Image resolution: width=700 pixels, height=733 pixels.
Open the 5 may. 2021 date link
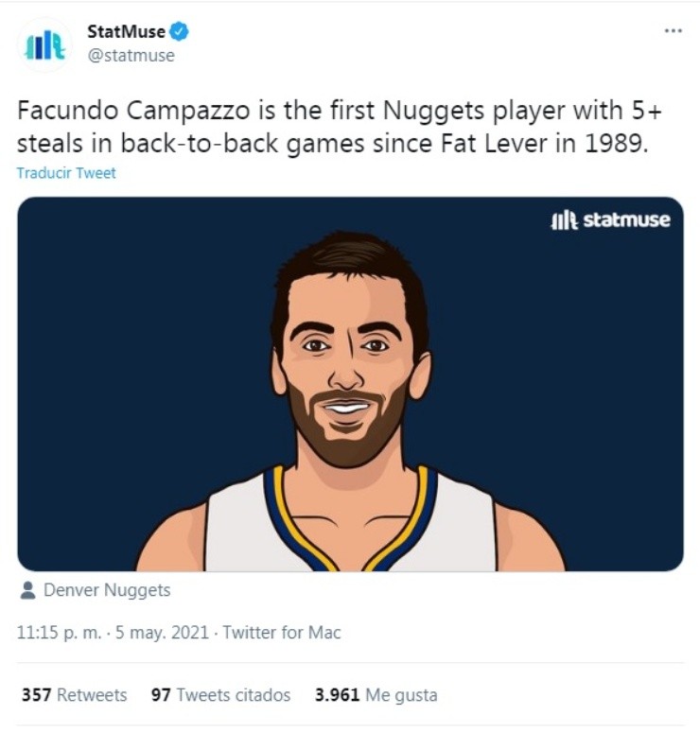(162, 633)
